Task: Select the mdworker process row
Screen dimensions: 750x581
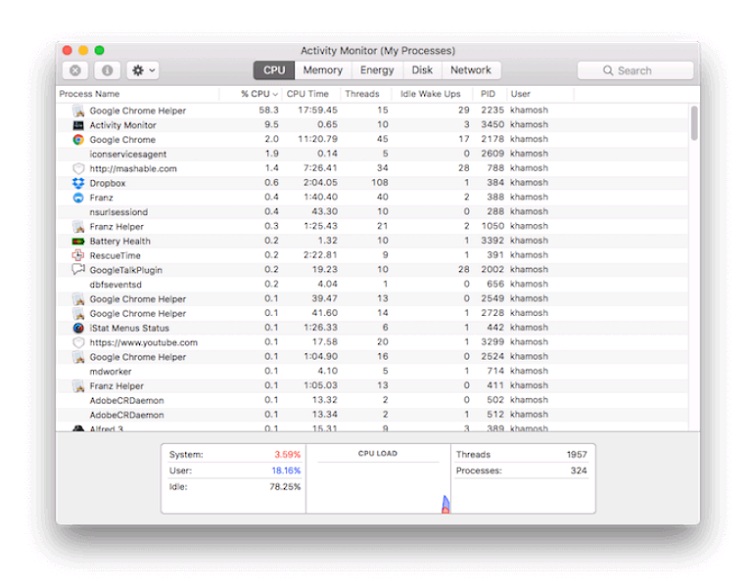Action: (372, 372)
